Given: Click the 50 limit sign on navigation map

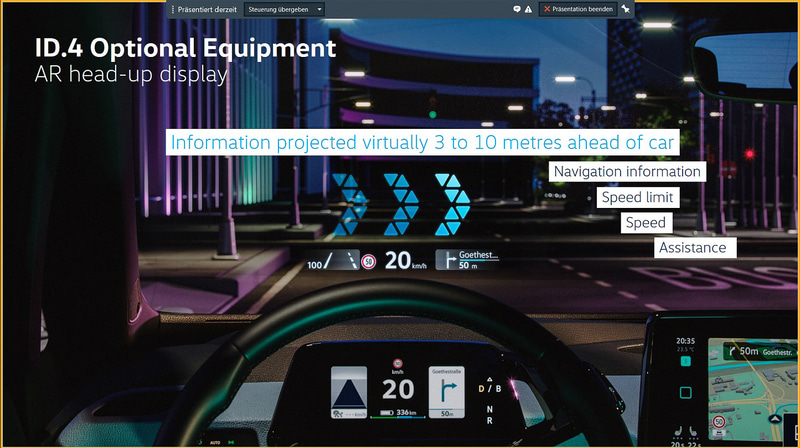Looking at the screenshot, I should [719, 422].
